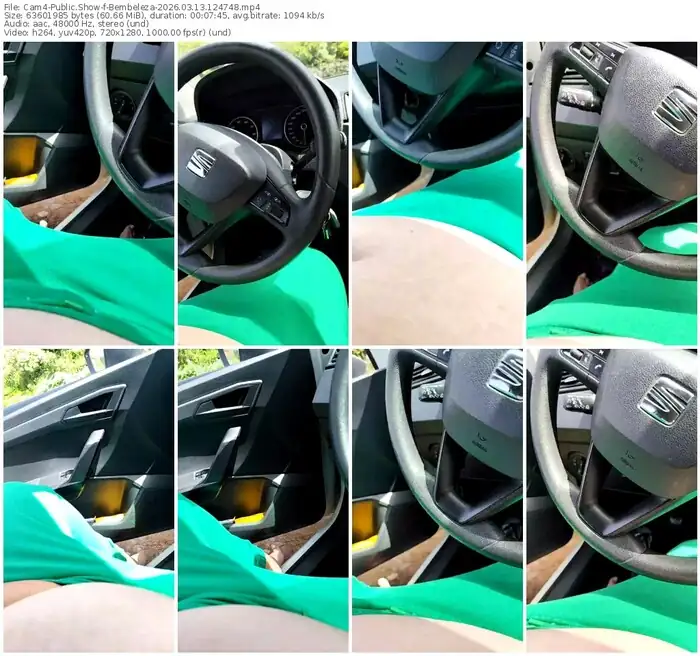
Task: Click the speedometer gauges in the second thumbnail
Action: (x=270, y=127)
